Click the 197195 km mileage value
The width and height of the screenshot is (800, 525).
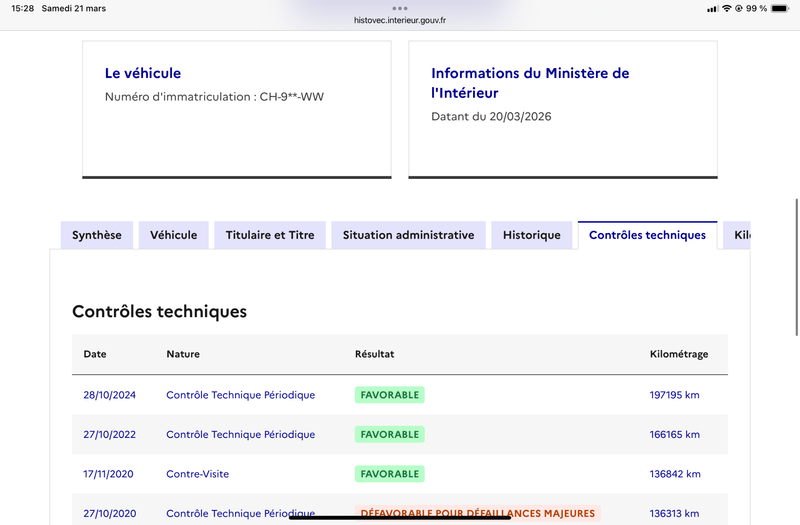[x=674, y=395]
